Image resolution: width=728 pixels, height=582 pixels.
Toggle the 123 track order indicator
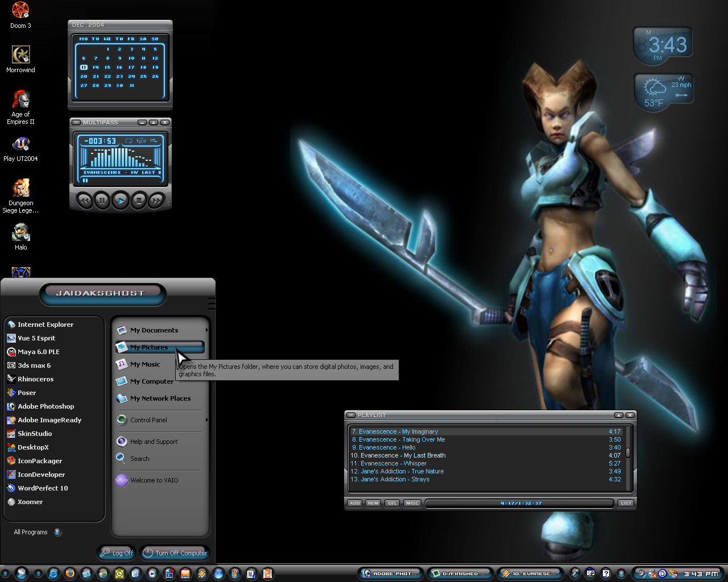pyautogui.click(x=141, y=141)
